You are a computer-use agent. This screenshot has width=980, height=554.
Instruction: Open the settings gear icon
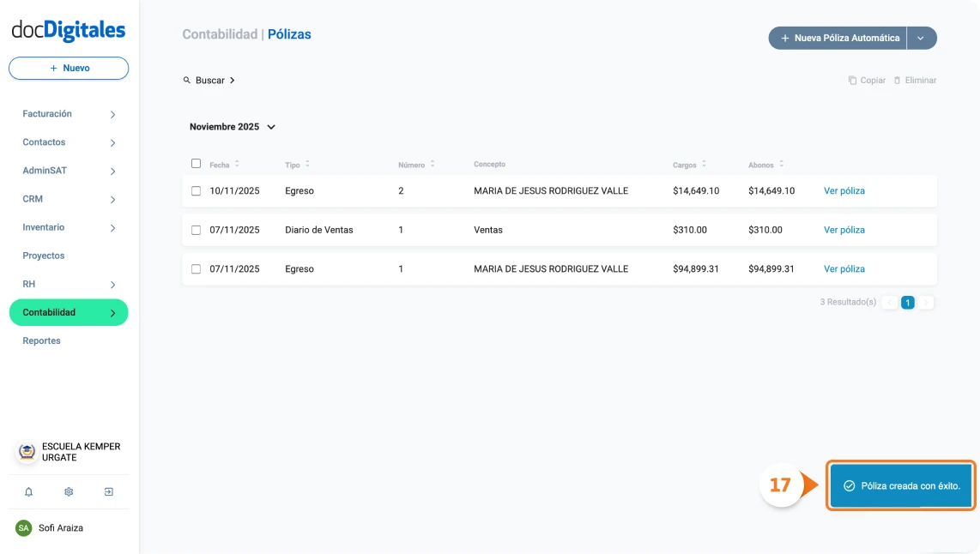[68, 491]
